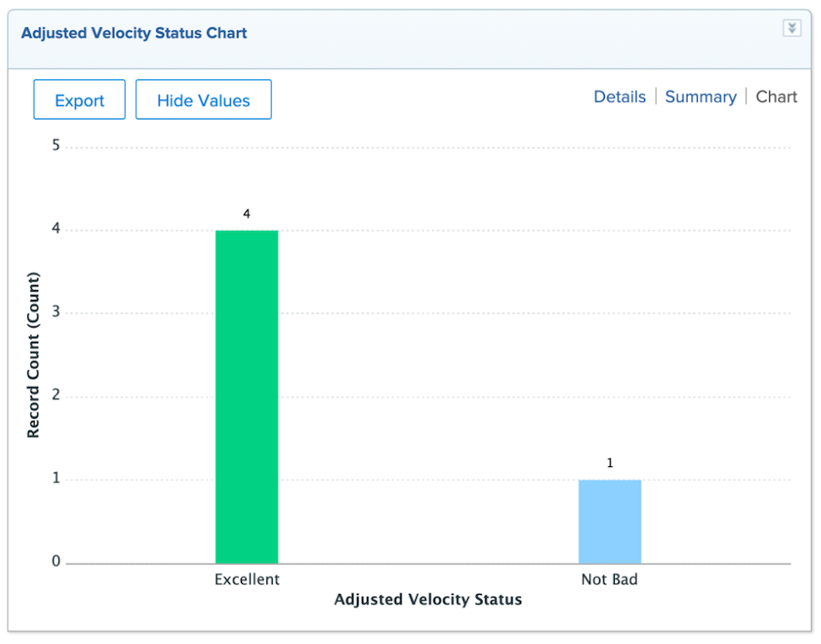Click value label 4 above Excellent bar
Image resolution: width=821 pixels, height=644 pixels.
pos(246,213)
